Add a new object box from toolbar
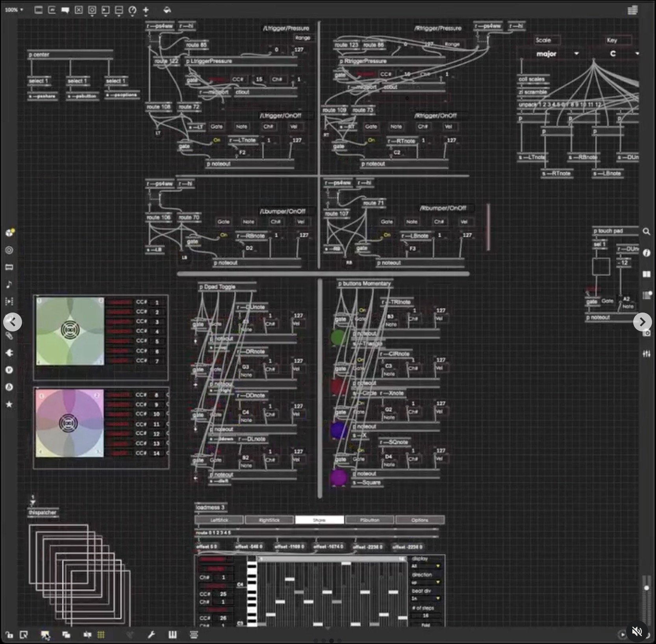This screenshot has width=656, height=644. (39, 10)
